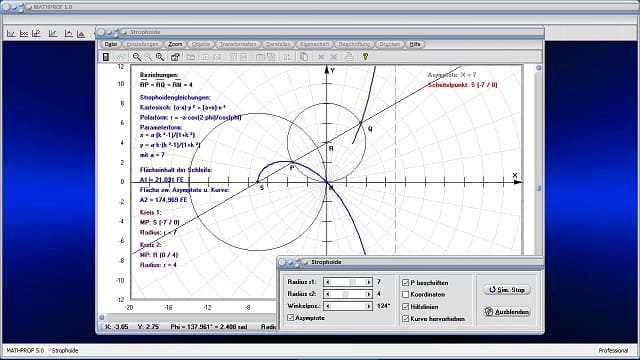
Task: Click the Strophoide control panel title bar
Action: [x=410, y=262]
